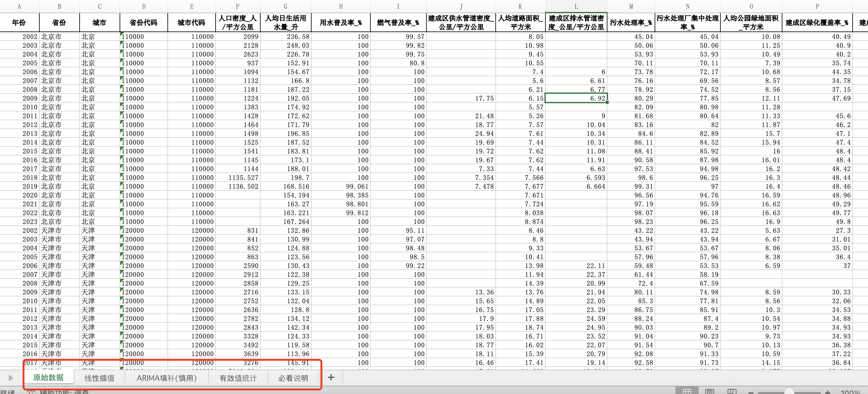Switch to the 有效值统计 sheet tab
The image size is (868, 394).
[238, 378]
